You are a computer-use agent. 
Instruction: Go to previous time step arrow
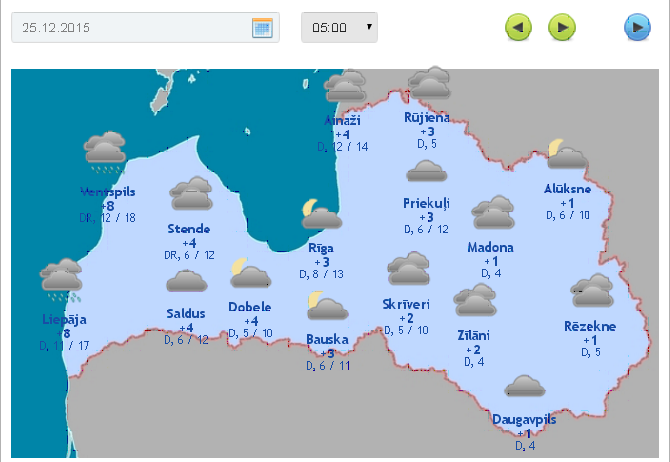click(x=518, y=27)
